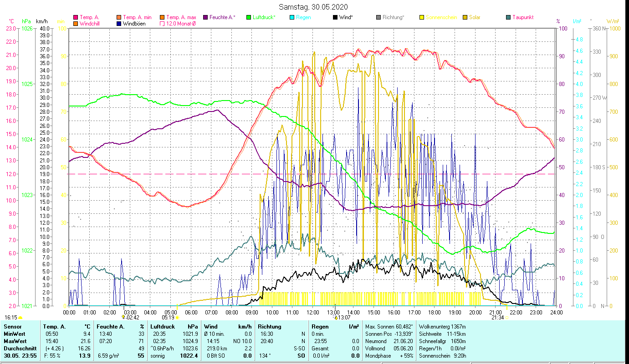Click the 'MaxWert' row label
The image size is (629, 364).
click(15, 341)
